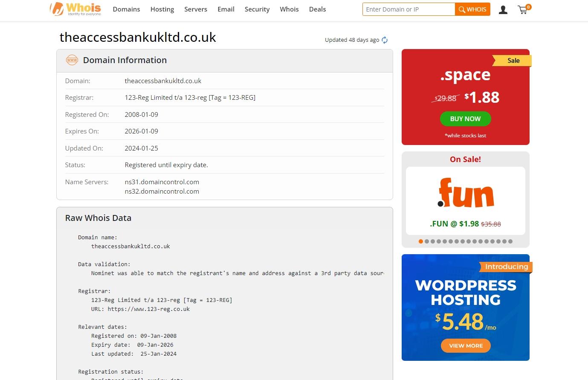
Task: Click the registrar value 123-Reg Limited row
Action: [190, 98]
